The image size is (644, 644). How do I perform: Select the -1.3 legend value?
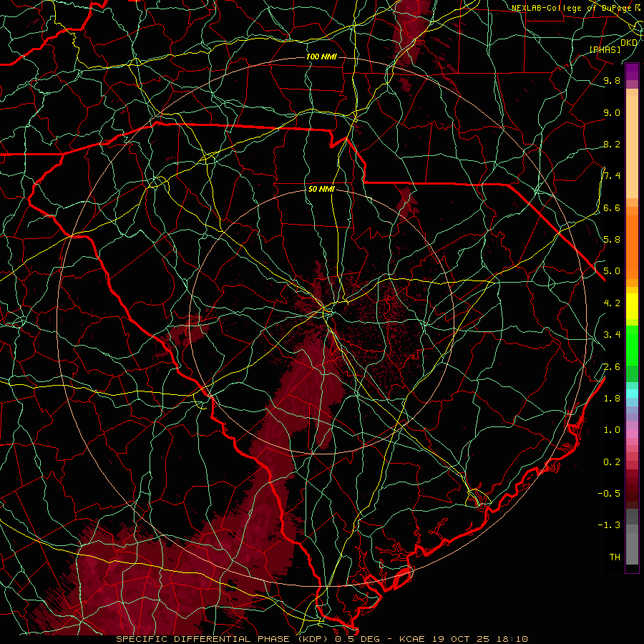point(609,525)
